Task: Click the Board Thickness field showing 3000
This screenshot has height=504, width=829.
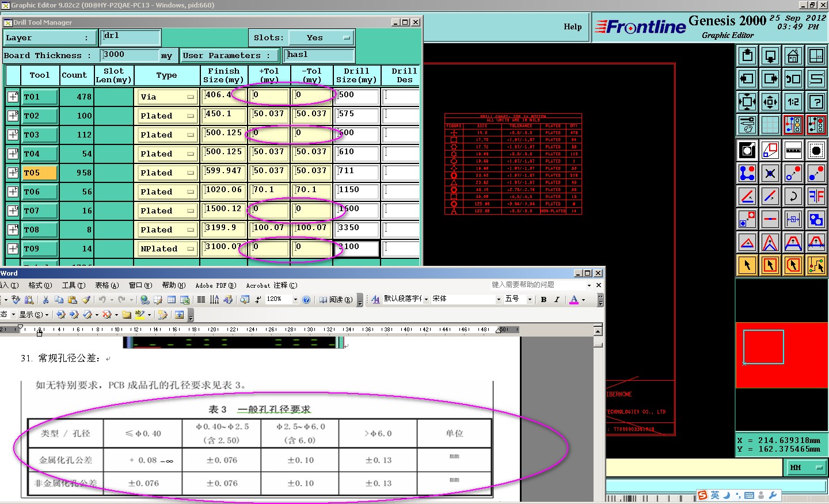Action: click(x=130, y=55)
